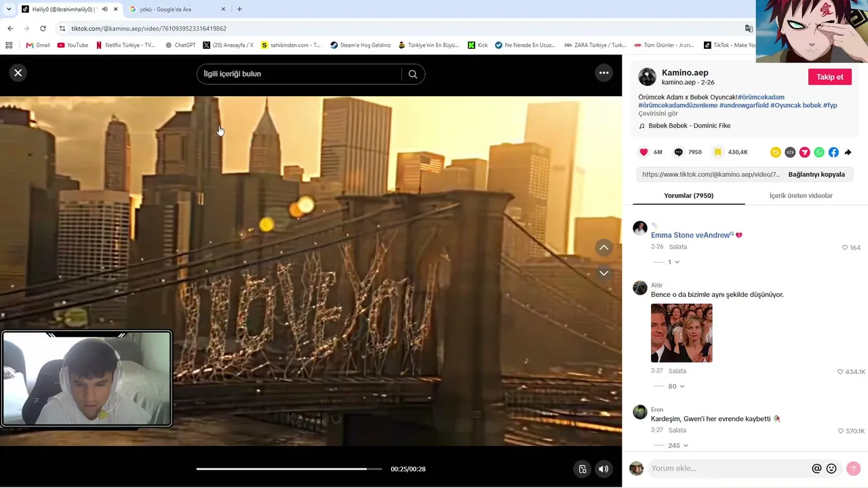The width and height of the screenshot is (868, 488).
Task: Like Emma Stone veAndrew comment
Action: 845,248
